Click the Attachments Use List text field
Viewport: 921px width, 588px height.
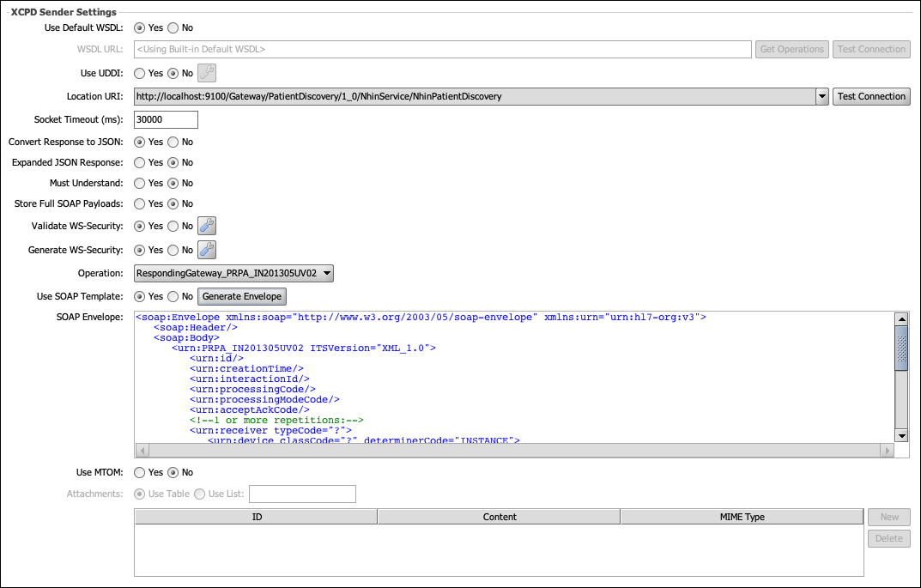(302, 494)
